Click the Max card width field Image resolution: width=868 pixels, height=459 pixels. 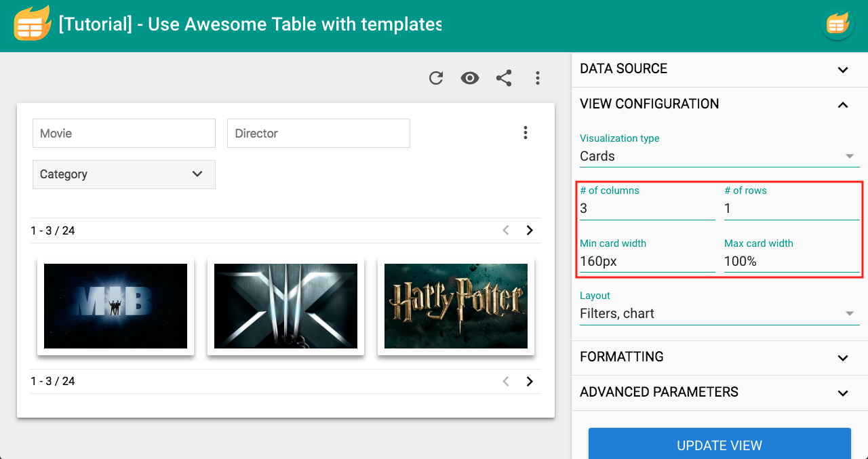click(792, 261)
